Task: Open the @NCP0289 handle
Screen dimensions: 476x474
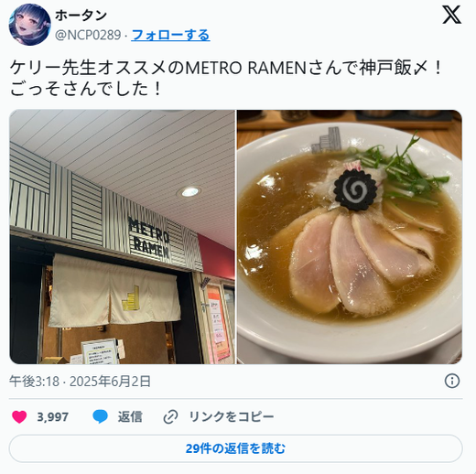Action: (x=88, y=35)
